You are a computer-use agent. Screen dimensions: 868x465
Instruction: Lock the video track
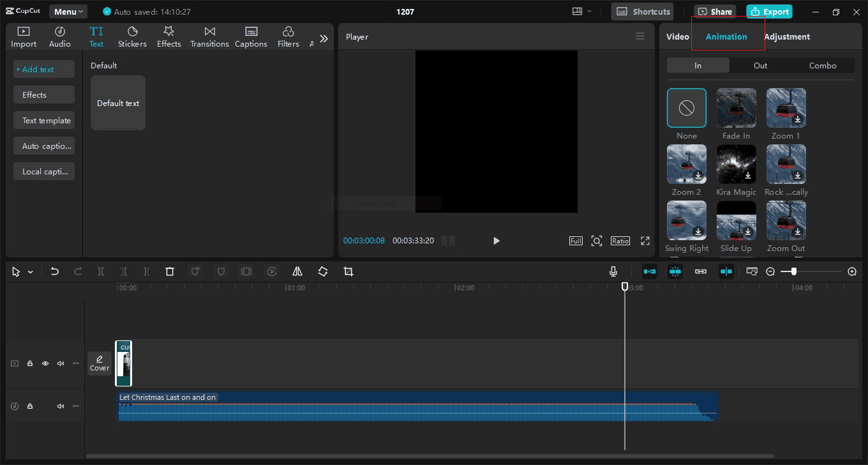(30, 363)
